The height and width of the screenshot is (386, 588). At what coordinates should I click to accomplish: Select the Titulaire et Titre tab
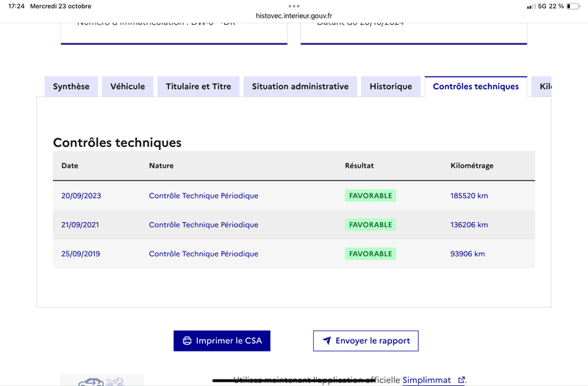point(198,87)
